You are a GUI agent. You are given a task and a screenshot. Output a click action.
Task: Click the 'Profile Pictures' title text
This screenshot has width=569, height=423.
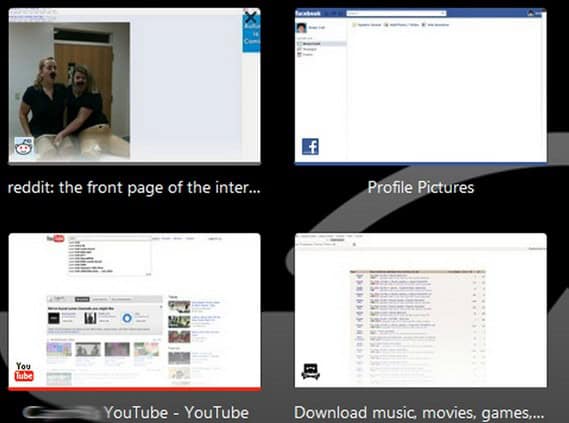click(421, 188)
